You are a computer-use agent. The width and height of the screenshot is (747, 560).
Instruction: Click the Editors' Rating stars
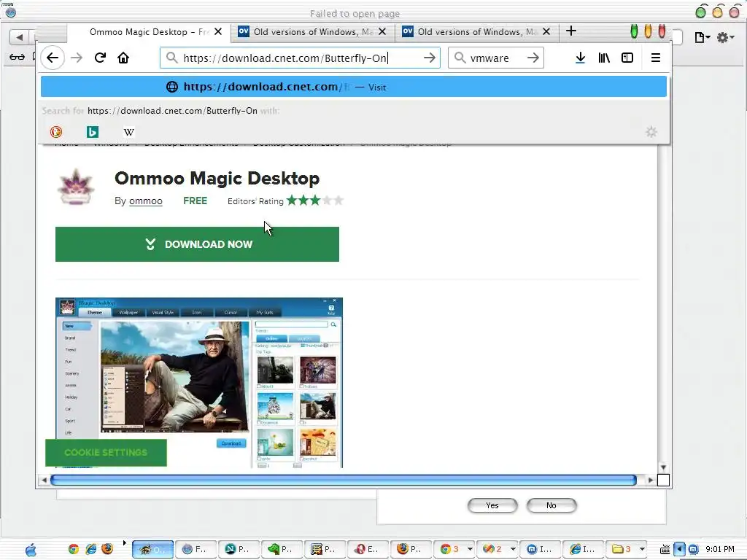[x=314, y=201]
